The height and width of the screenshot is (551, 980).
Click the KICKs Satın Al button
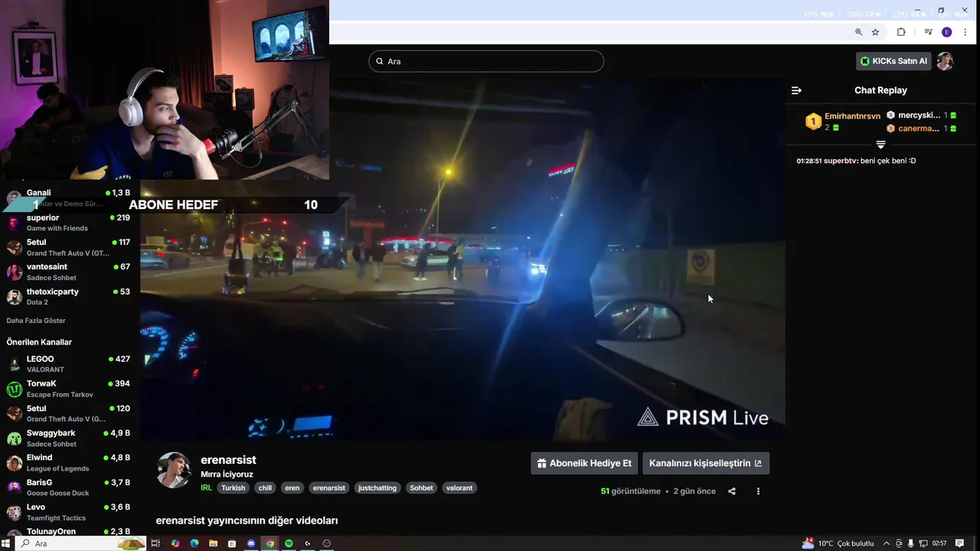[x=893, y=61]
